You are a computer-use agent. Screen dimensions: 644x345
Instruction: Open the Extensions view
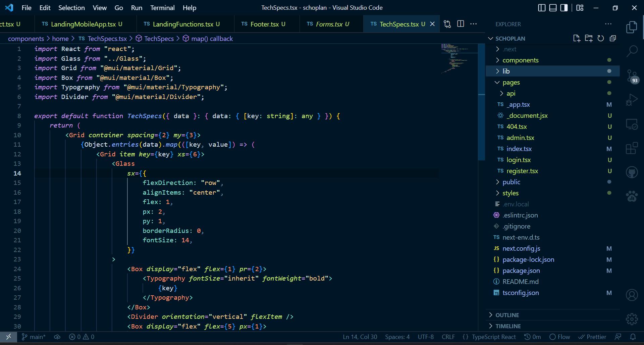pyautogui.click(x=632, y=148)
